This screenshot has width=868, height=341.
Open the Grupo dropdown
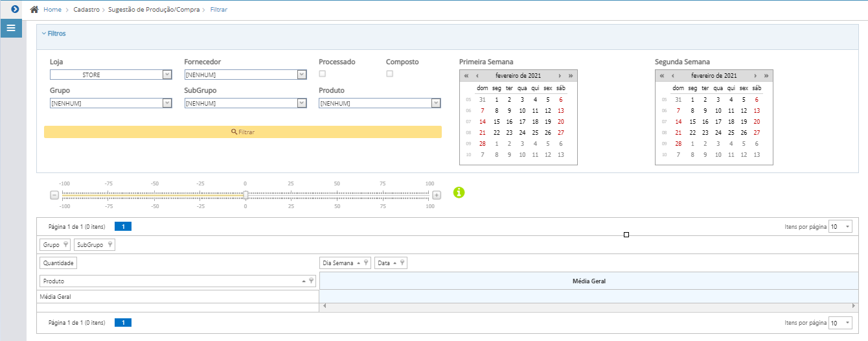(x=111, y=103)
